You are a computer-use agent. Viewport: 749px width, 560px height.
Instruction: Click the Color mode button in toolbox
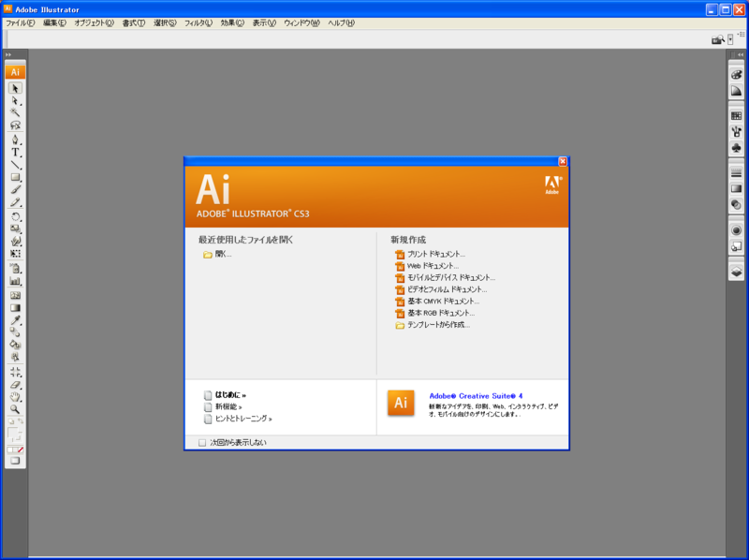pyautogui.click(x=10, y=450)
